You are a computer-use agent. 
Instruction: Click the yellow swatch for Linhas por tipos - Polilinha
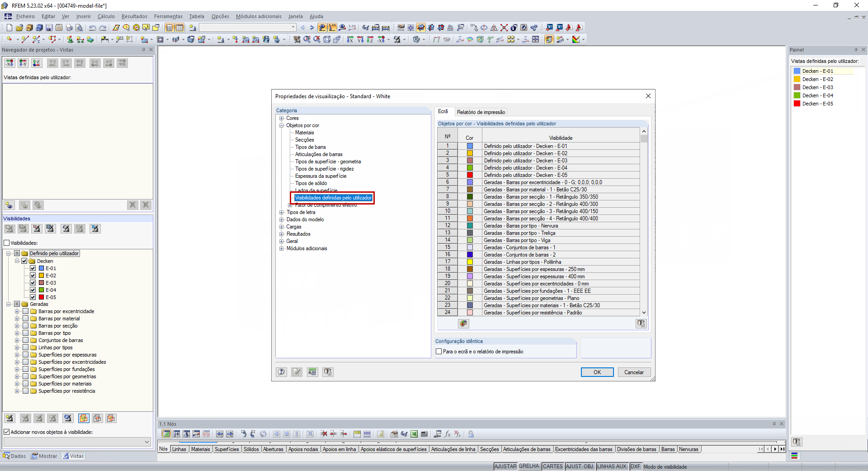tap(470, 262)
